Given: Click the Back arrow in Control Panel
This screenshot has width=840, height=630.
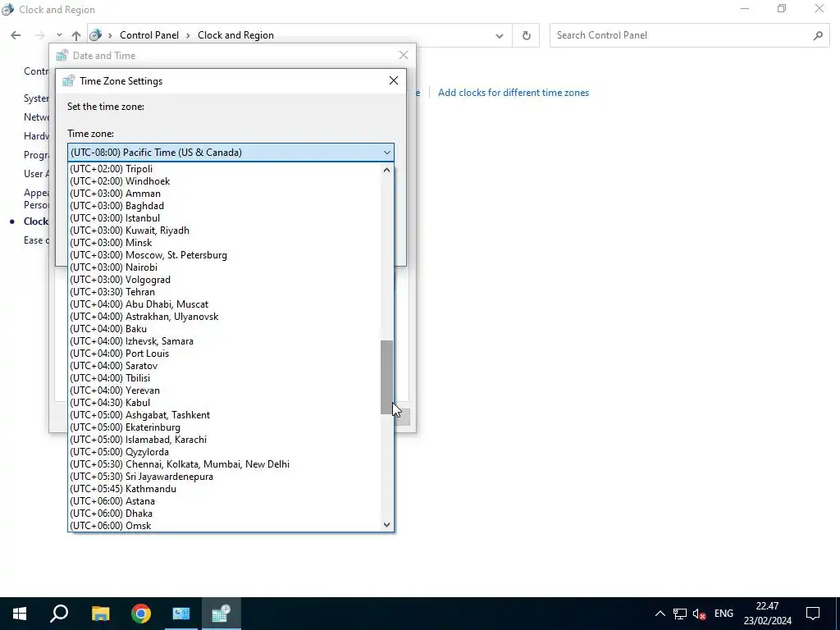Looking at the screenshot, I should click(x=16, y=35).
